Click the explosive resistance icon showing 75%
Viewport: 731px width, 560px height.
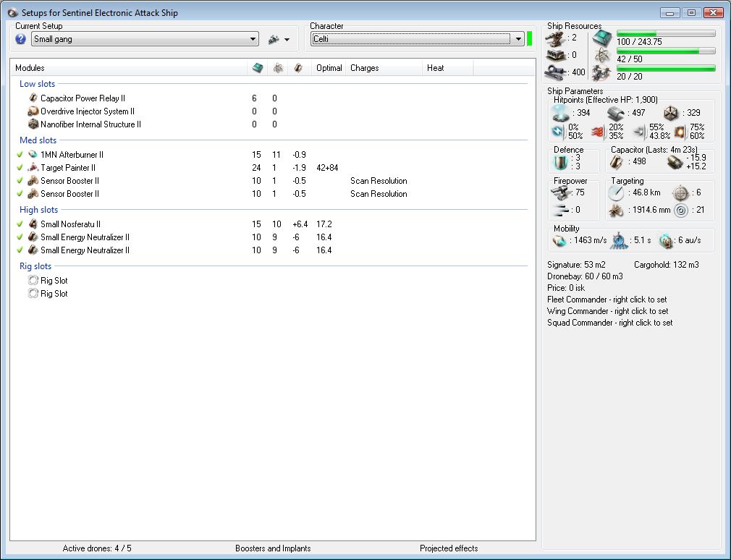pyautogui.click(x=680, y=132)
